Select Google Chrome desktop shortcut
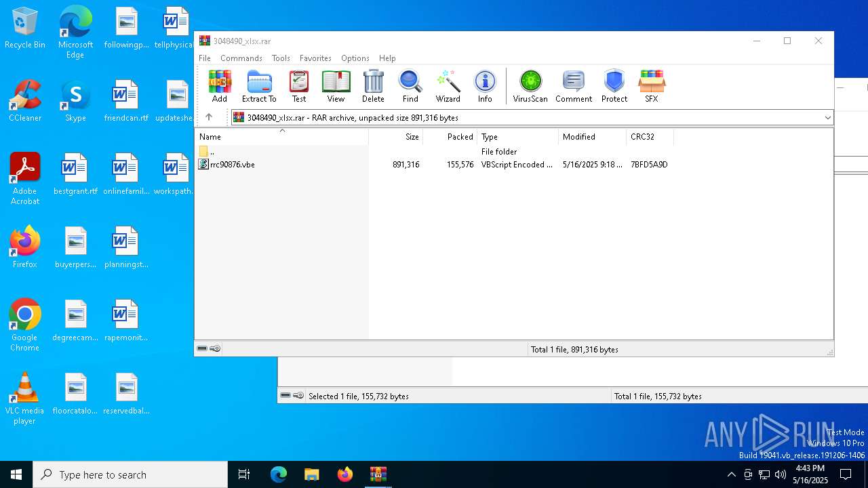 25,325
